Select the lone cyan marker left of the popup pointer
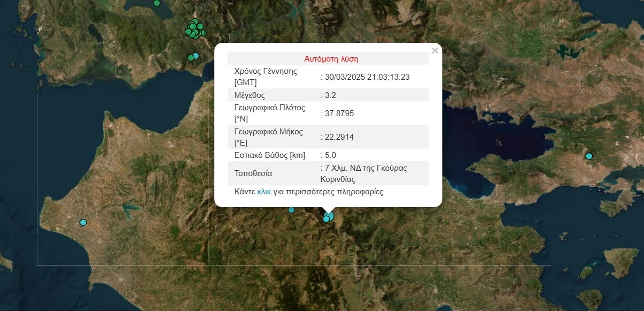Screen dimensions: 644x311 point(291,210)
